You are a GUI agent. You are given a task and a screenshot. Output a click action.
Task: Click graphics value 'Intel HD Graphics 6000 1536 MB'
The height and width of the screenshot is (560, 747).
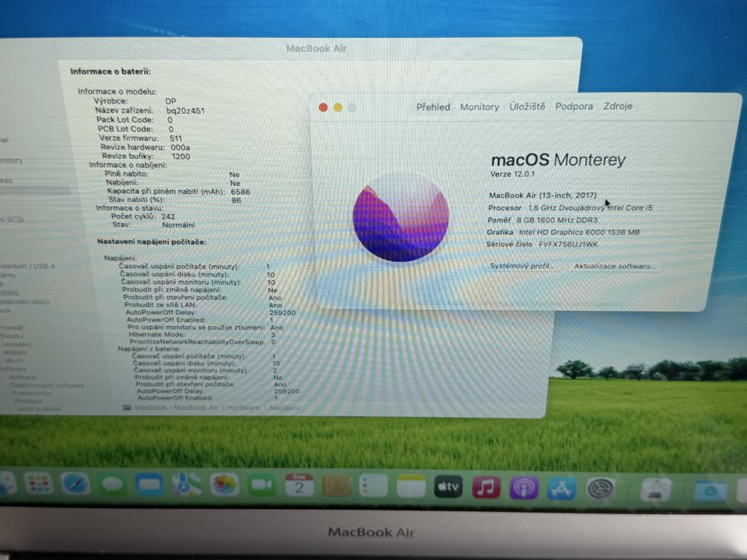(x=579, y=233)
